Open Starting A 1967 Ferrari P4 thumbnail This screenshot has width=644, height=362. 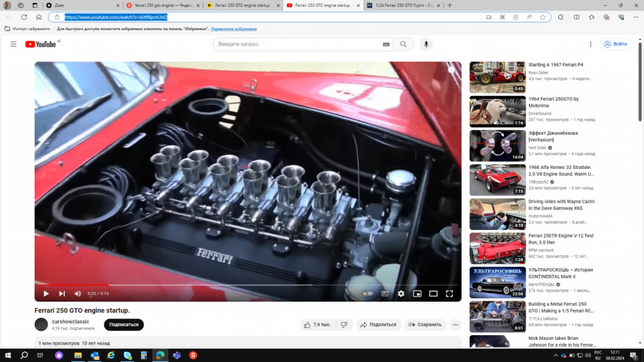(497, 77)
